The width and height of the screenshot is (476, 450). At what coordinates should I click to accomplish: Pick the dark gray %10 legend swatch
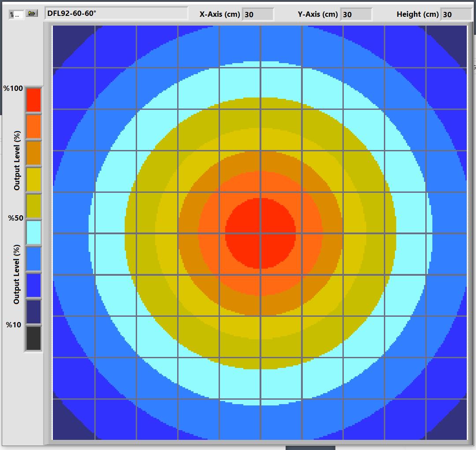tap(33, 338)
